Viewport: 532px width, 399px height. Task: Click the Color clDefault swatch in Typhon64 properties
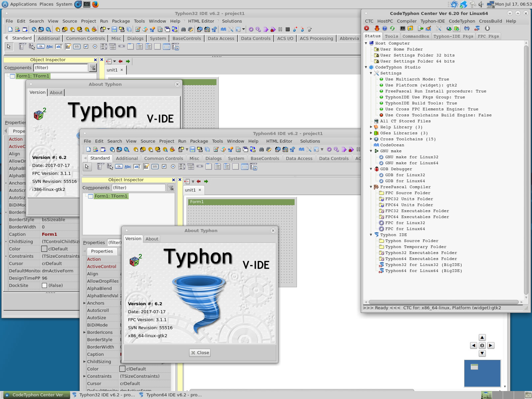[122, 369]
